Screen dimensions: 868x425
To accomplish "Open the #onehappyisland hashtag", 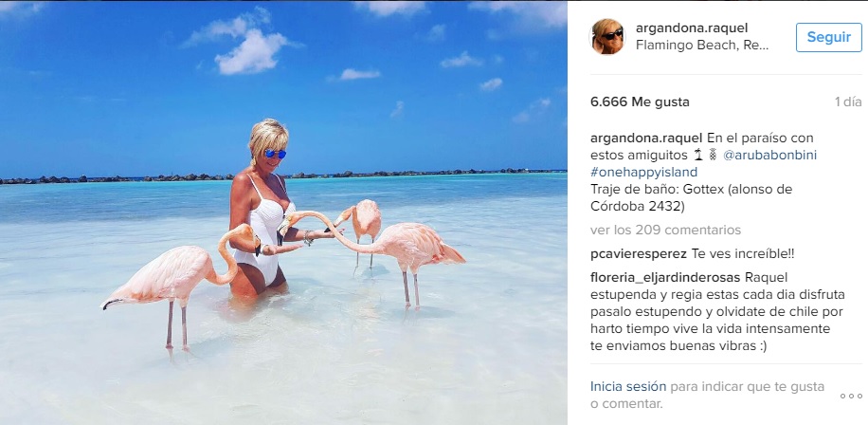I will 643,173.
